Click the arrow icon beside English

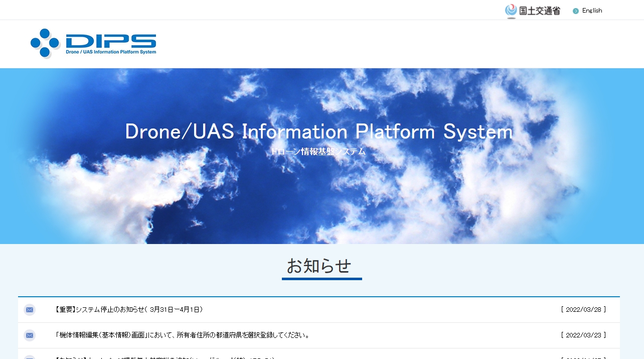[576, 11]
